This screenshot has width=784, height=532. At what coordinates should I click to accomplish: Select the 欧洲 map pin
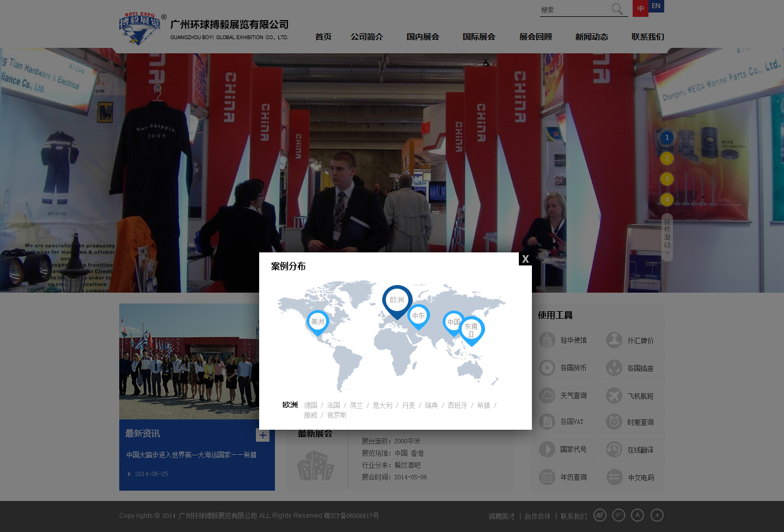(x=397, y=302)
